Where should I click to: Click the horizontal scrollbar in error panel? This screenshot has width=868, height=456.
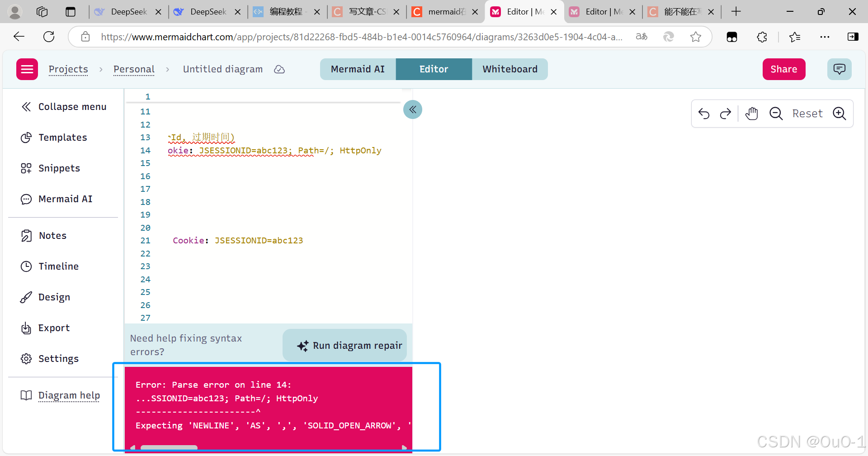pyautogui.click(x=169, y=448)
